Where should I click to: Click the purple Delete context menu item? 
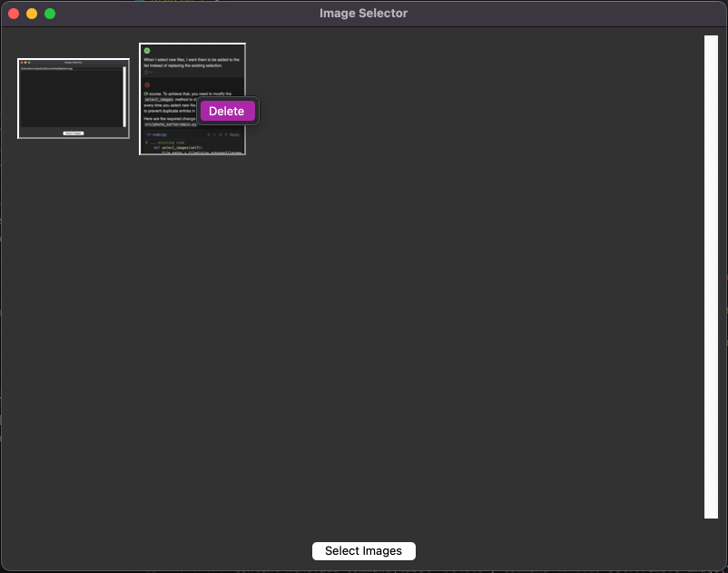227,112
